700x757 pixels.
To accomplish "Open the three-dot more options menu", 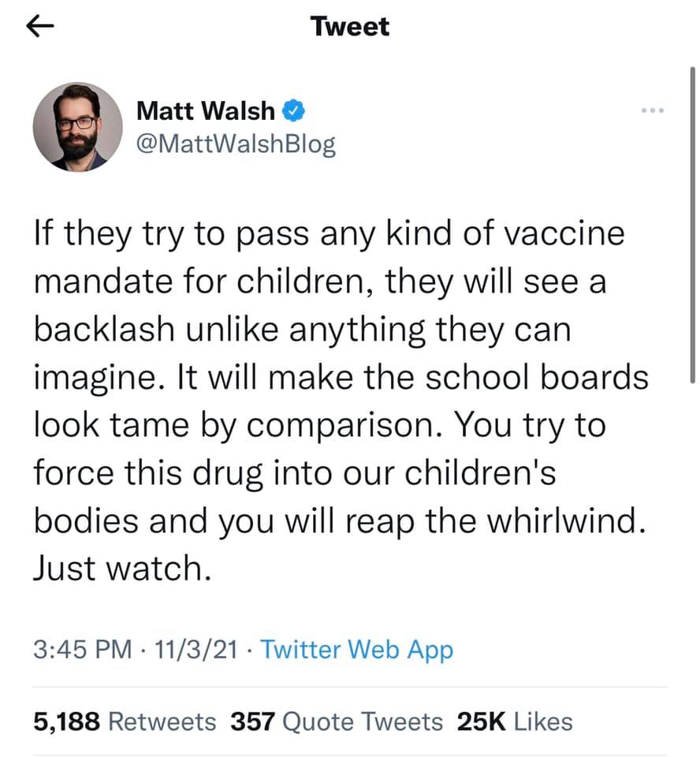I will tap(653, 110).
